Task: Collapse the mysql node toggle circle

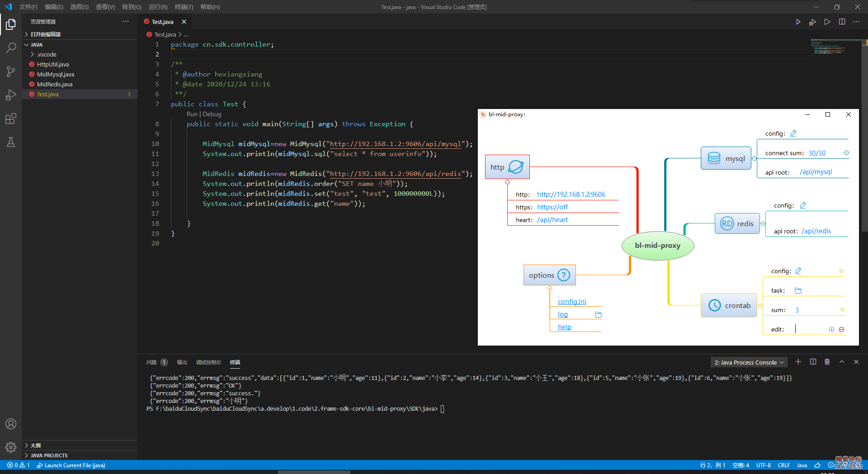Action: pyautogui.click(x=754, y=159)
